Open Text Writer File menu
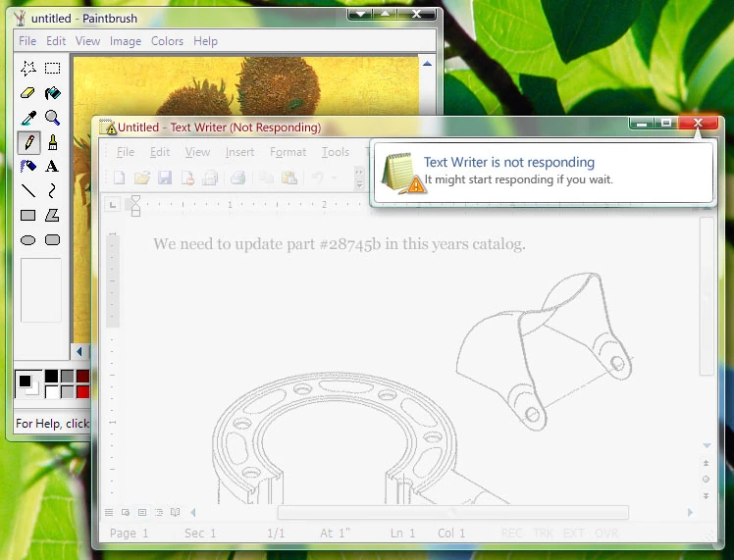The image size is (734, 560). pos(125,152)
